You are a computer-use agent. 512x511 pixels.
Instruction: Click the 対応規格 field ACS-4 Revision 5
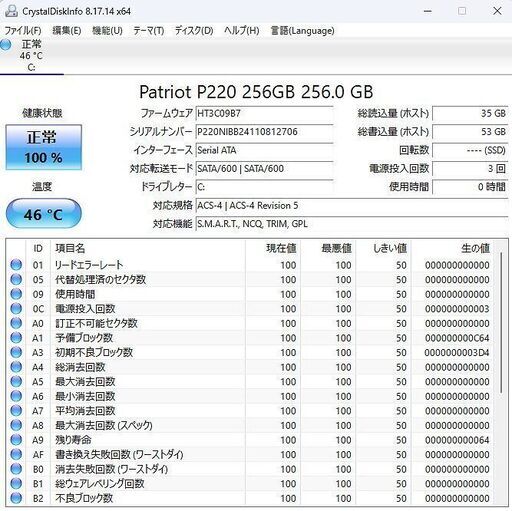[352, 205]
